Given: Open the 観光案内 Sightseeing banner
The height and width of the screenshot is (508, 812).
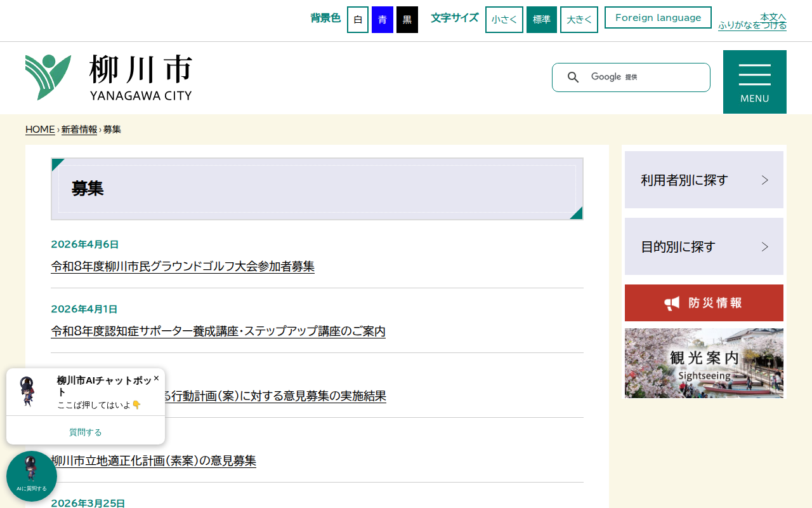Looking at the screenshot, I should [x=704, y=363].
